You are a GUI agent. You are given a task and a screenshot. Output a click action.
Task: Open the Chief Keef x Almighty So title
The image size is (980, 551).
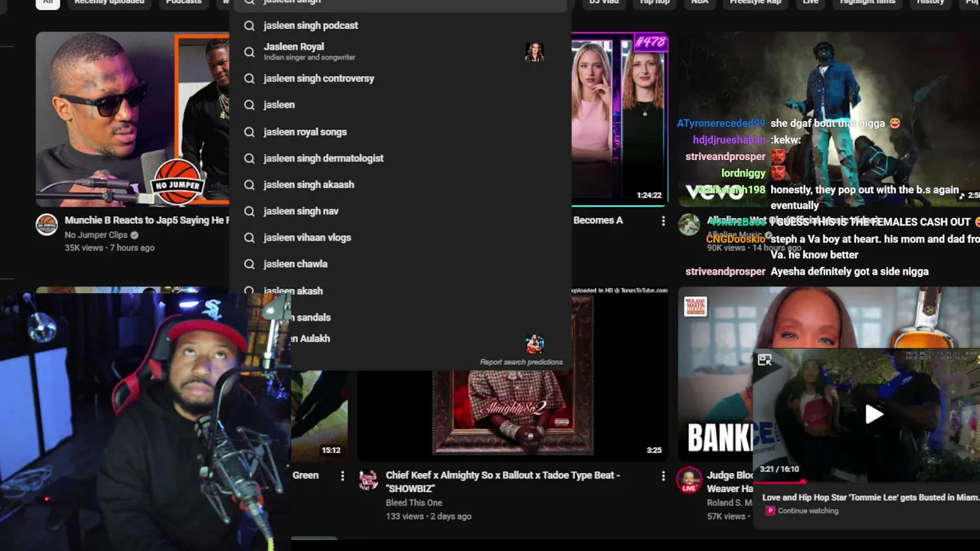[502, 482]
